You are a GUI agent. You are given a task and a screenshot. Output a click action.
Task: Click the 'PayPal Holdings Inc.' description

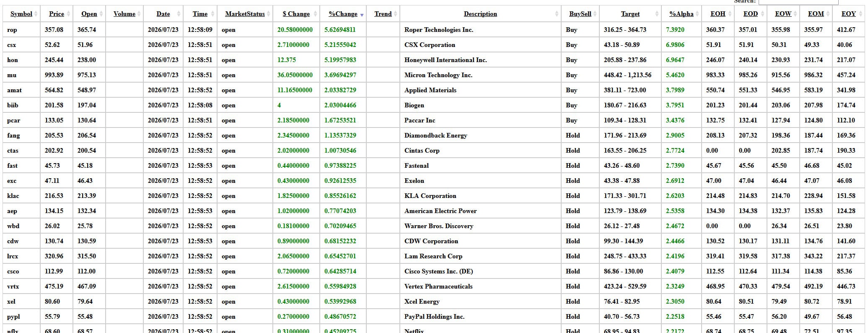click(x=434, y=317)
